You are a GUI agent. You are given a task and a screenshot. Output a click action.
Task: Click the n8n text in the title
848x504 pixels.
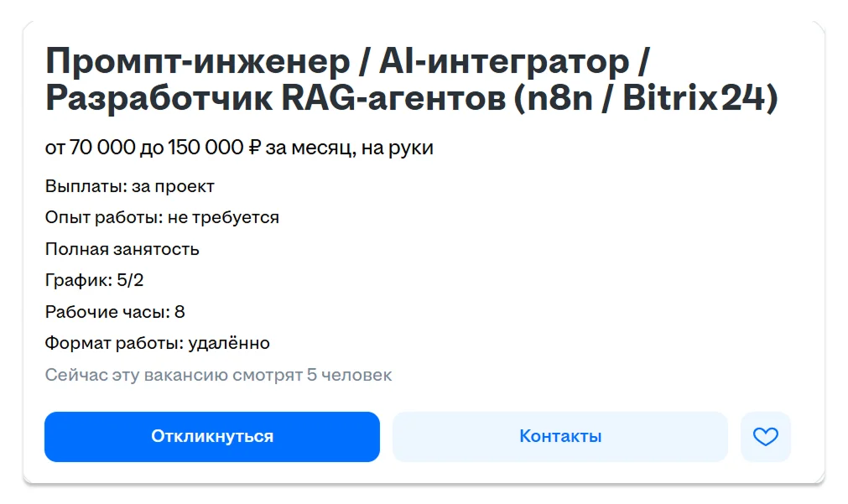pos(554,99)
